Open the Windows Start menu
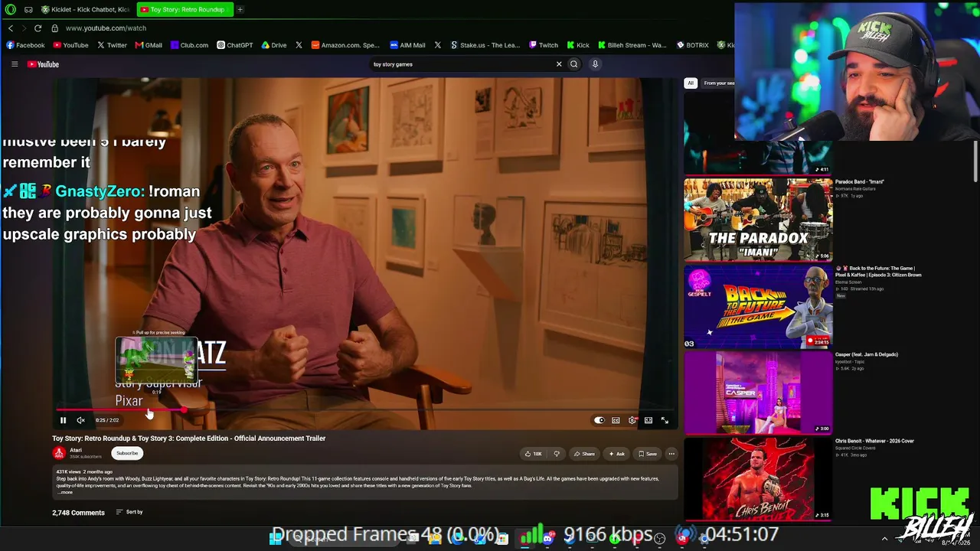 (276, 539)
